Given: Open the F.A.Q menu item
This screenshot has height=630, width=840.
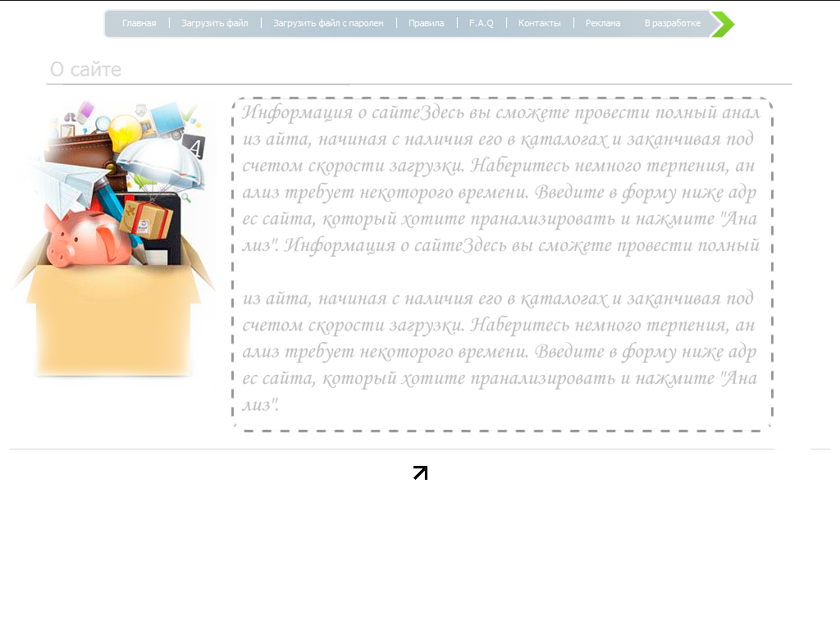Looking at the screenshot, I should [481, 23].
